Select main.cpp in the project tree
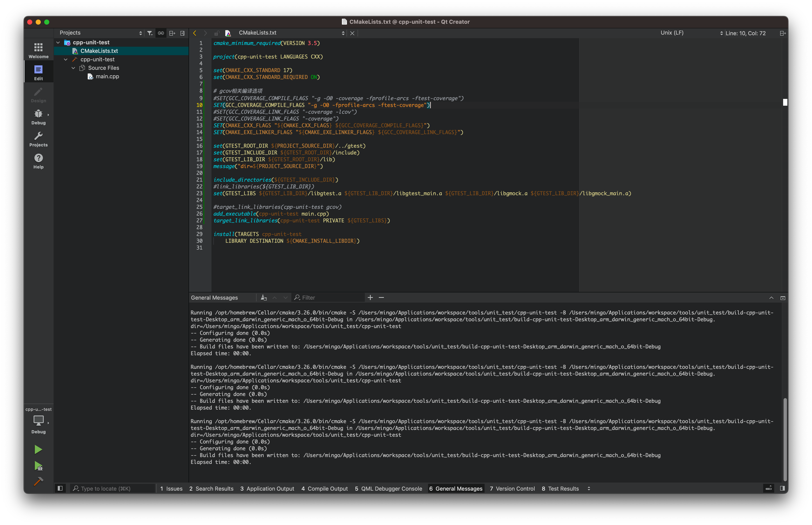Viewport: 812px width, 525px height. point(107,76)
